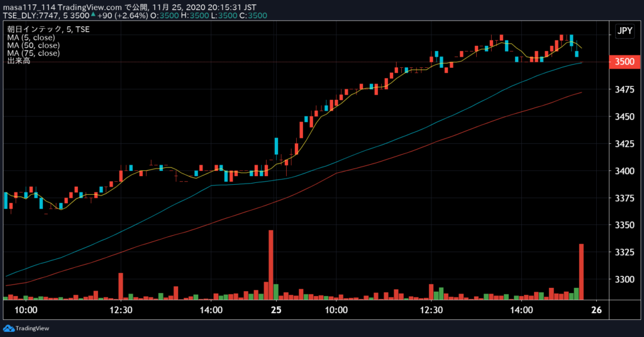The image size is (644, 337).
Task: Click the 26 date label on time axis
Action: (596, 310)
